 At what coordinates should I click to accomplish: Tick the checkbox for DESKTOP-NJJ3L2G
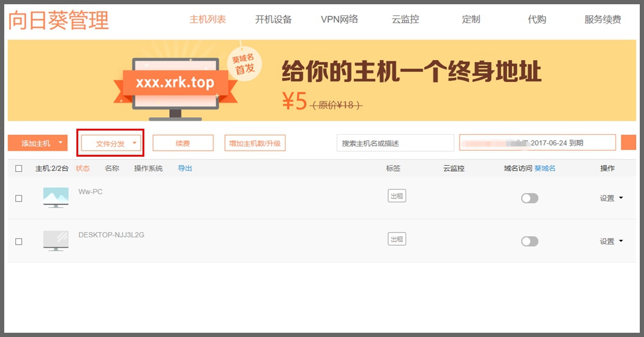point(19,242)
